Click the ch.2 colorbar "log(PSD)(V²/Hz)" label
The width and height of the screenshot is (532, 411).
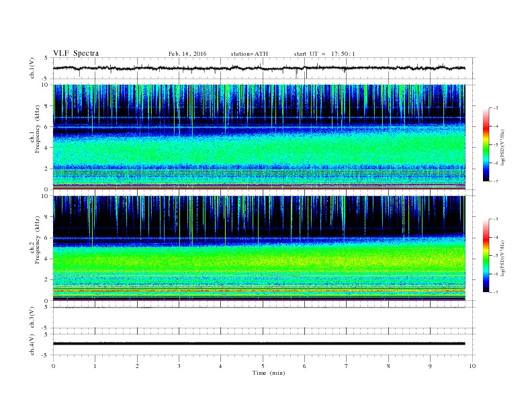(x=502, y=259)
